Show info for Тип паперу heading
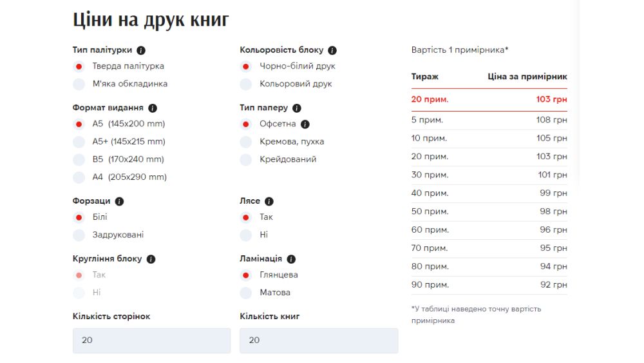Image resolution: width=644 pixels, height=363 pixels. [296, 108]
